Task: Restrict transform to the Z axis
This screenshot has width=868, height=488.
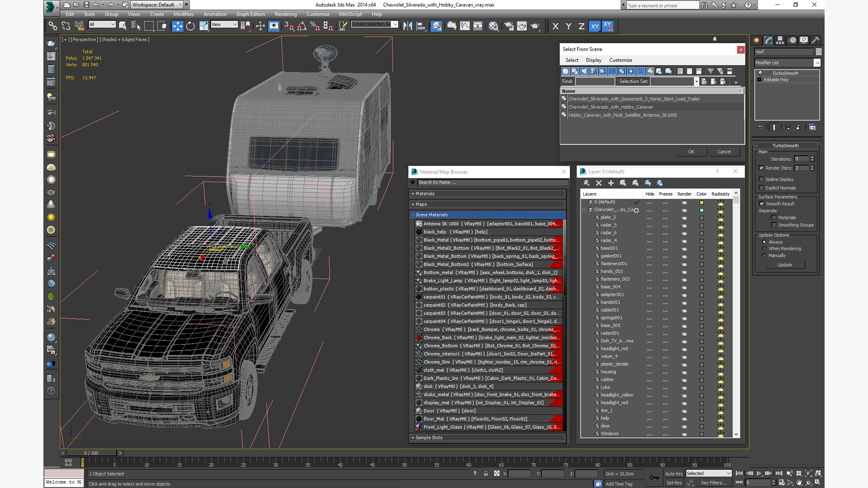Action: (x=581, y=26)
